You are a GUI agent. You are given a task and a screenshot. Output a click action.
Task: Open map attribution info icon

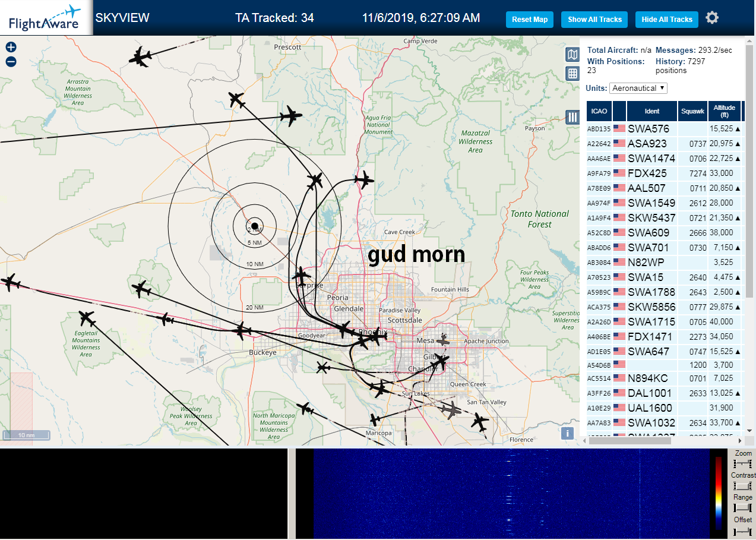pyautogui.click(x=568, y=433)
